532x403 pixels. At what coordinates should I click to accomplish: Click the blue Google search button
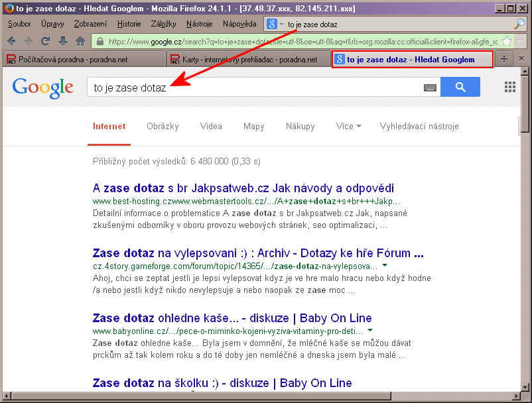click(x=460, y=87)
